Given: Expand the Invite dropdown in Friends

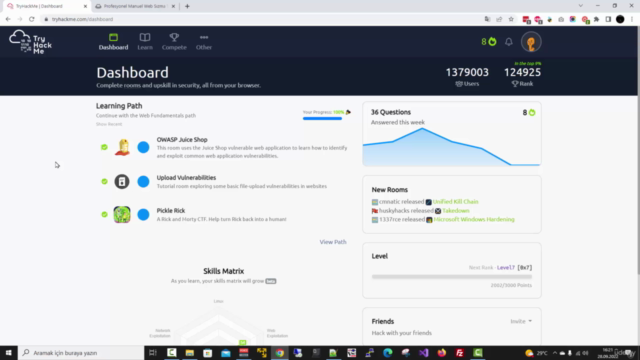Looking at the screenshot, I should [521, 321].
